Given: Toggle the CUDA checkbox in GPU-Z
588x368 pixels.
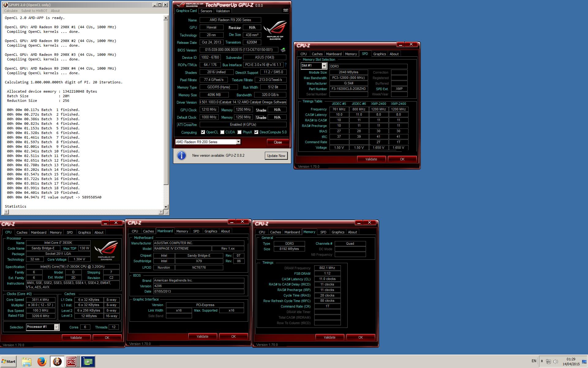Looking at the screenshot, I should (x=222, y=132).
